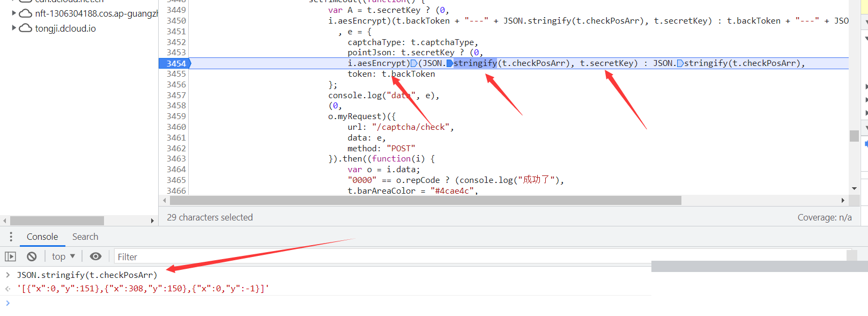The image size is (868, 316).
Task: Add a breakpoint on line number 3465
Action: (x=176, y=180)
